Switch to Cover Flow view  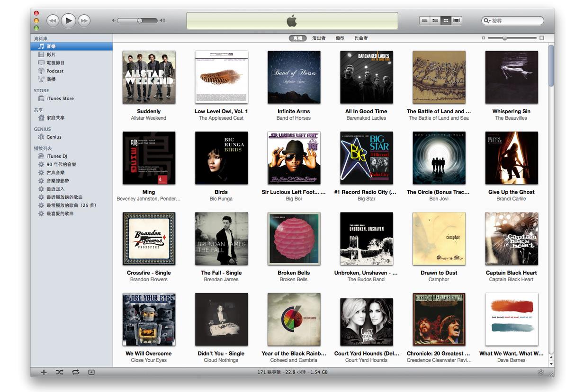457,20
